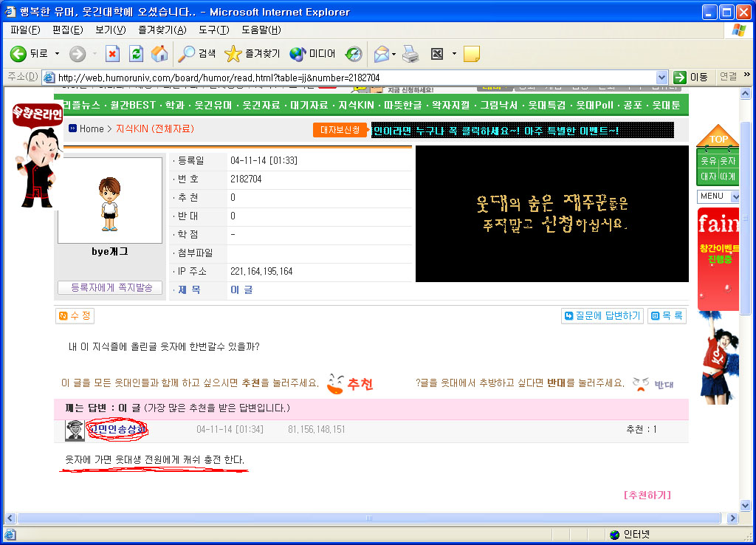756x545 pixels.
Task: Open the MENU dropdown on right sidebar
Action: click(x=735, y=196)
